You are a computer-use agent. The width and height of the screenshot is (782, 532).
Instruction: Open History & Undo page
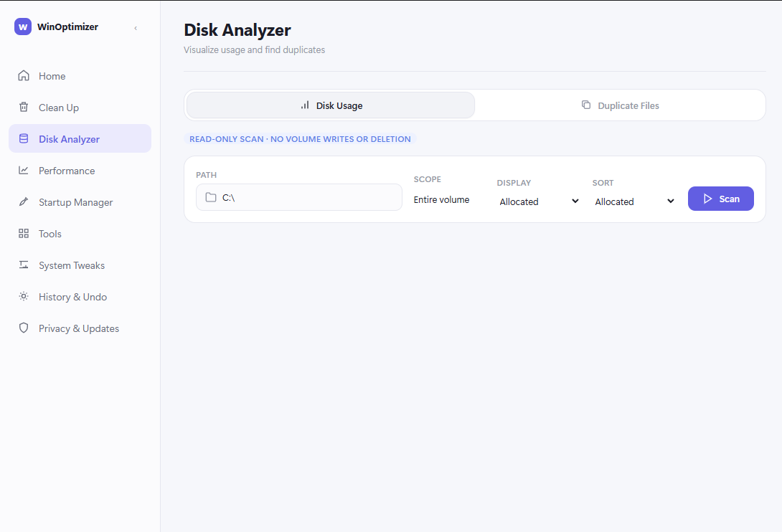click(80, 297)
